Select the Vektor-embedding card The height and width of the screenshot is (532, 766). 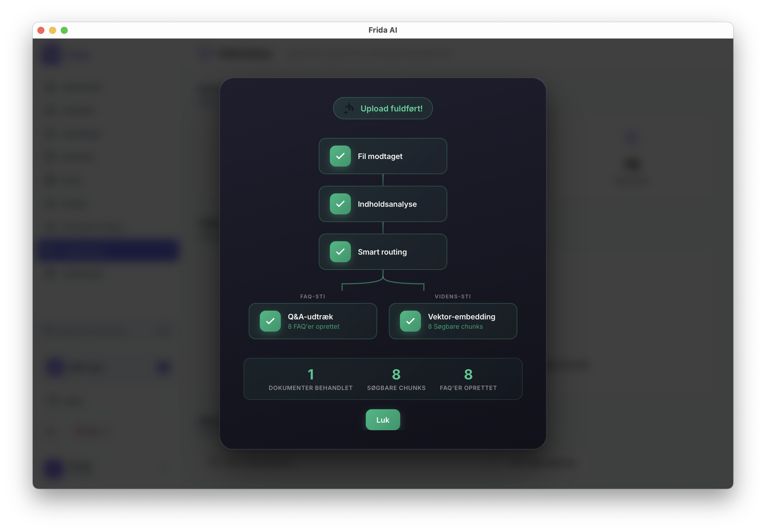tap(453, 321)
